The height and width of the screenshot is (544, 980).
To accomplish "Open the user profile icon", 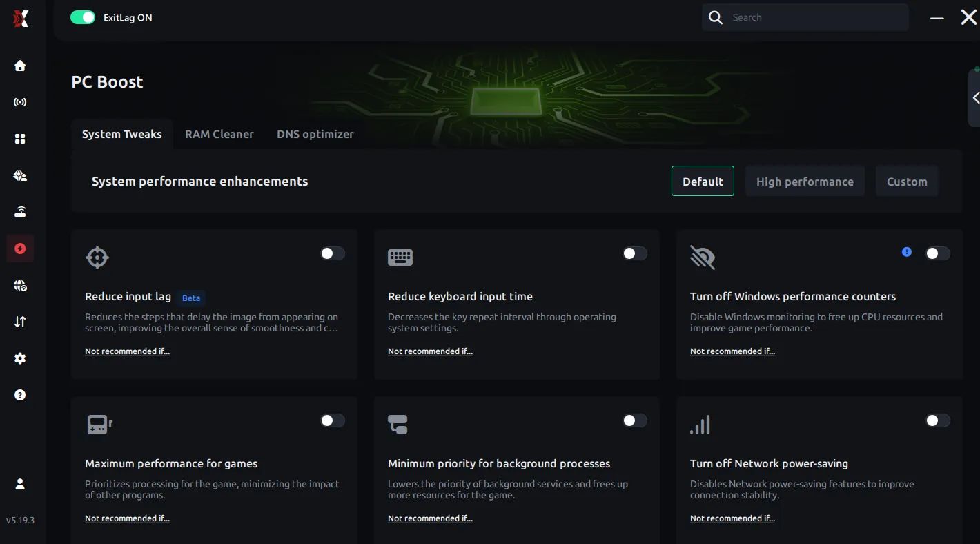I will 20,484.
